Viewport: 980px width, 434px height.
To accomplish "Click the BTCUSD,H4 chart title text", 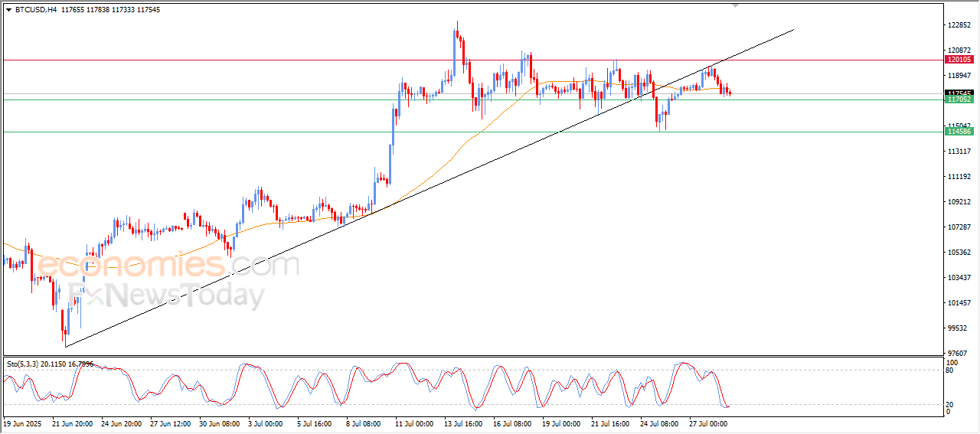I will point(35,9).
